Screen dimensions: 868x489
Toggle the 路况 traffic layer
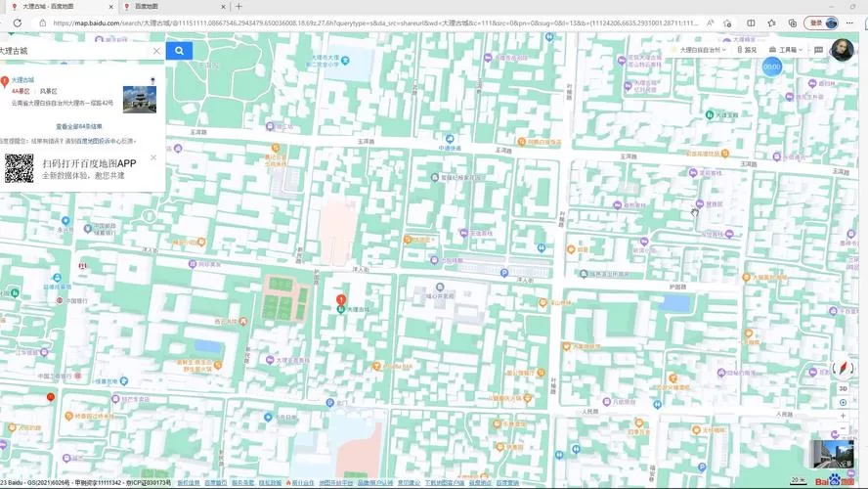click(747, 50)
